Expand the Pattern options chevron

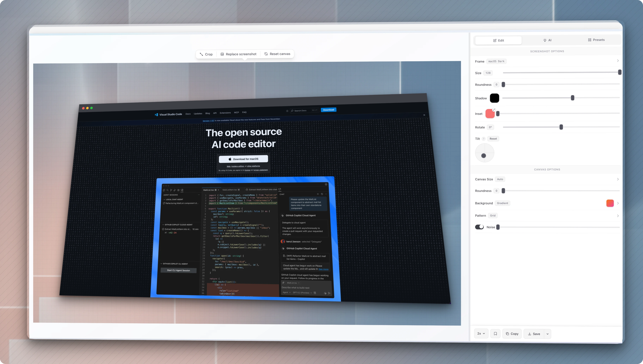tap(618, 216)
